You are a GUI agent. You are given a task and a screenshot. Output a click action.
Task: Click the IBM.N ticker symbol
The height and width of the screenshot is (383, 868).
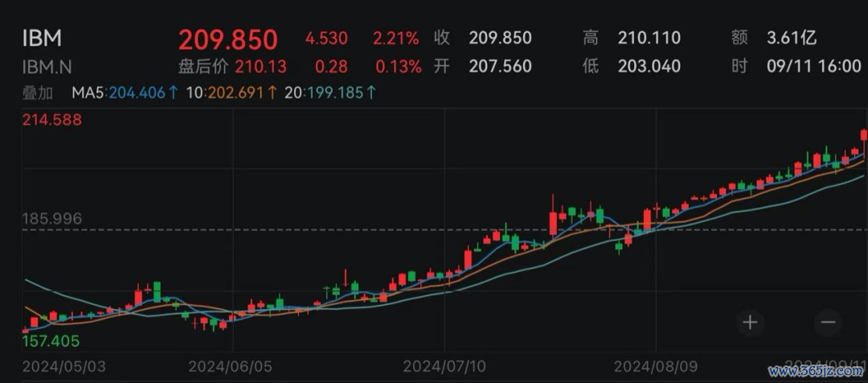coord(47,67)
